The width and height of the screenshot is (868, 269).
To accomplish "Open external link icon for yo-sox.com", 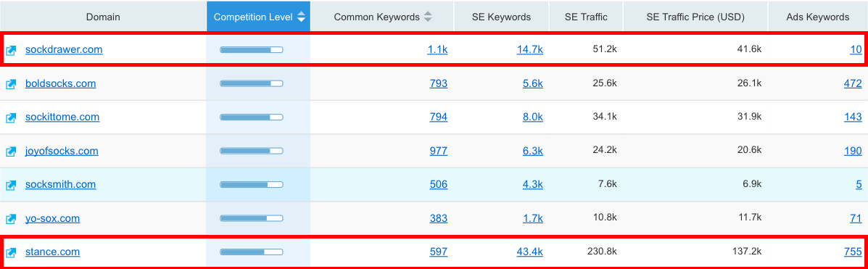I will pyautogui.click(x=11, y=219).
